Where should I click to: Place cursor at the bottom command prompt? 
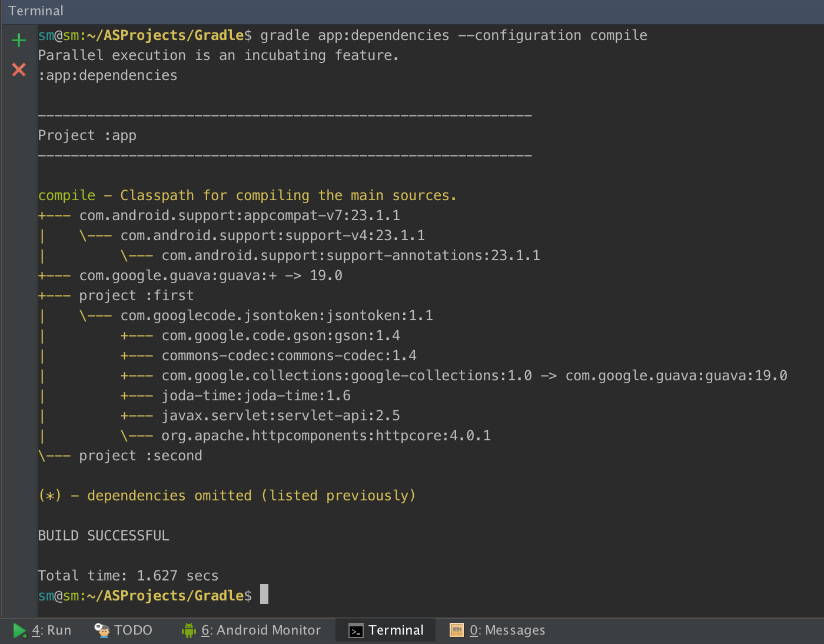coord(264,595)
